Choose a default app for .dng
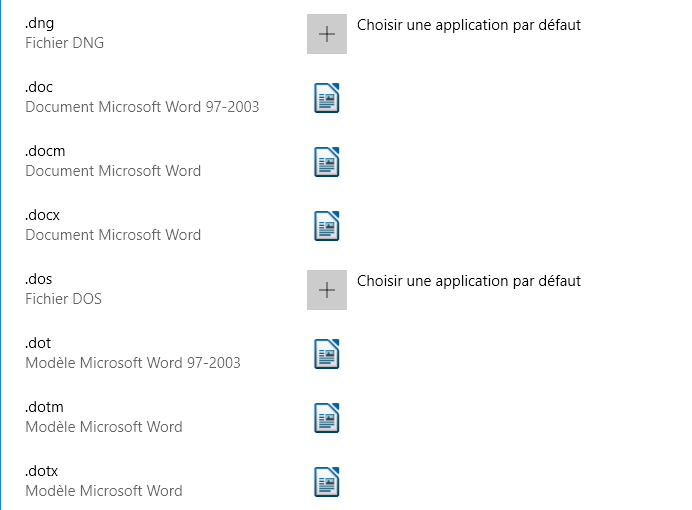The width and height of the screenshot is (692, 510). coord(469,25)
